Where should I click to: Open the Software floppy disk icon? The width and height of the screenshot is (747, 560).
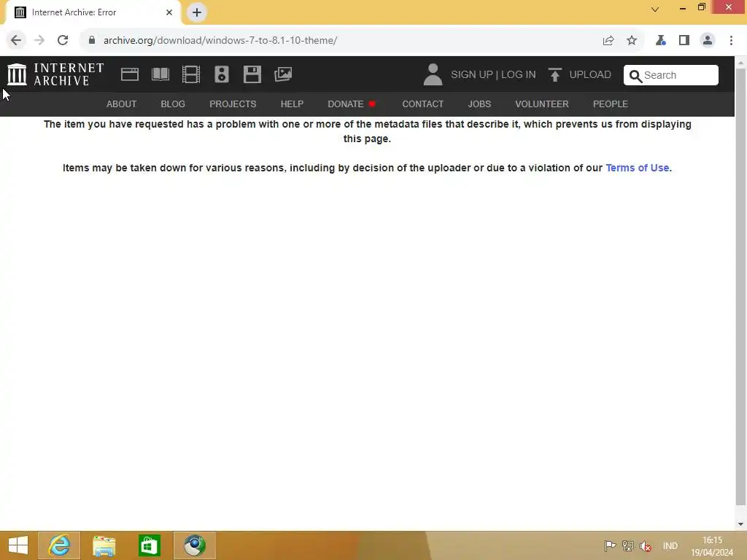pos(252,75)
